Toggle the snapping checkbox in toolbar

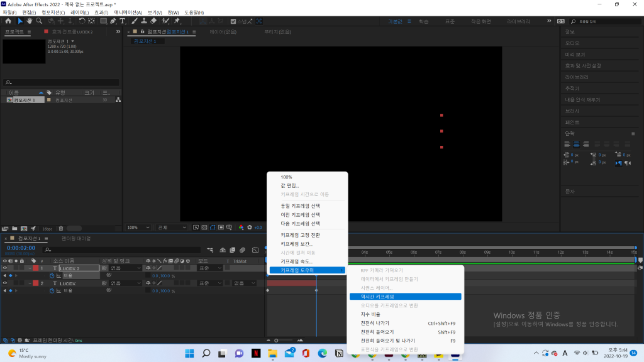tap(233, 21)
